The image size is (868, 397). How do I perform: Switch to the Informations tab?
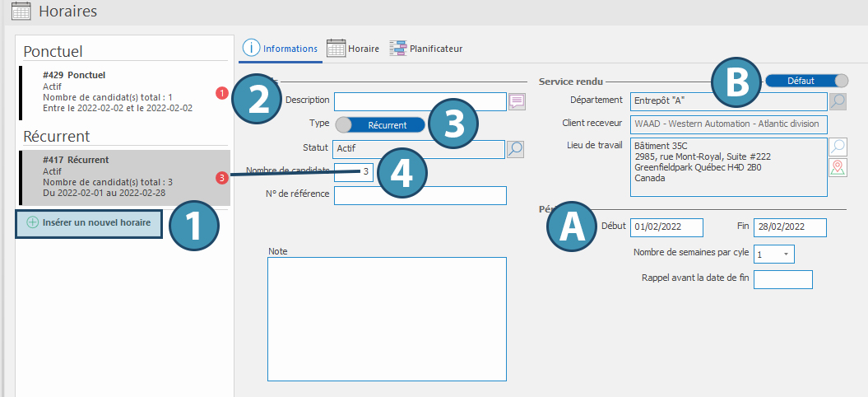coord(280,49)
